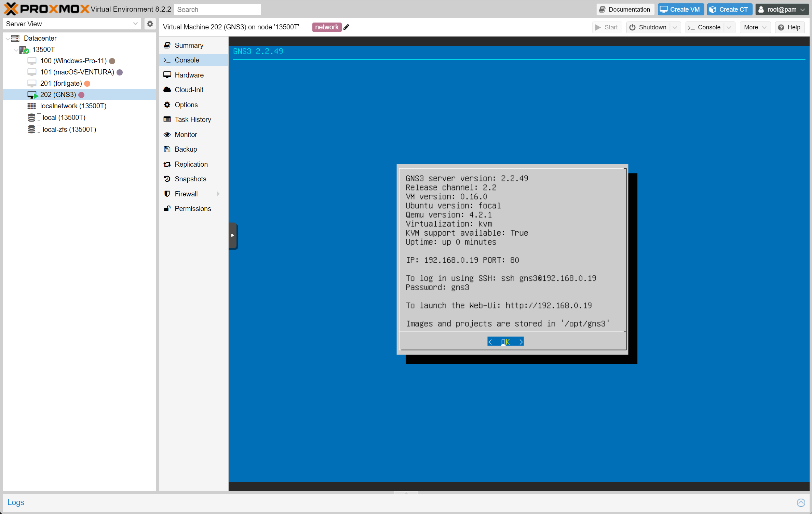This screenshot has width=812, height=514.
Task: Open the Hardware section
Action: tap(193, 75)
